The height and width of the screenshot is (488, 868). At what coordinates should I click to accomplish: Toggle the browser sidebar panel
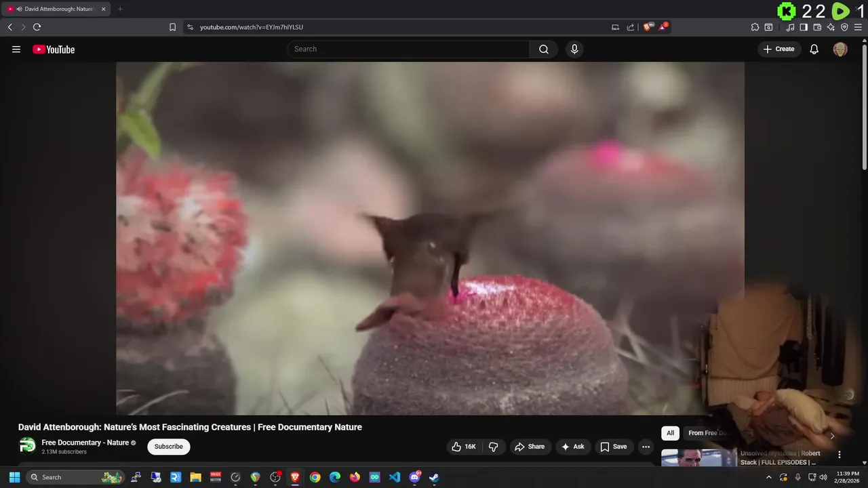coord(804,27)
